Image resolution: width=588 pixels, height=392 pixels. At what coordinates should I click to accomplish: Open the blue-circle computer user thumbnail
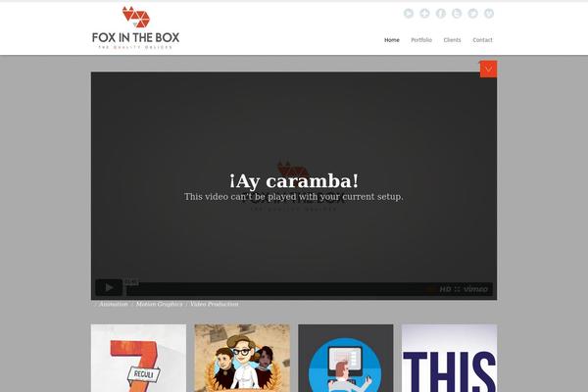(346, 359)
